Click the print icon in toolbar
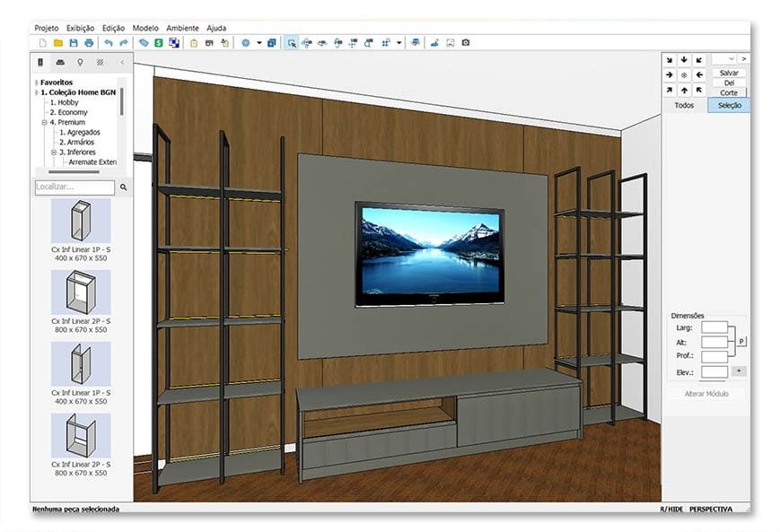780x532 pixels. pyautogui.click(x=88, y=42)
